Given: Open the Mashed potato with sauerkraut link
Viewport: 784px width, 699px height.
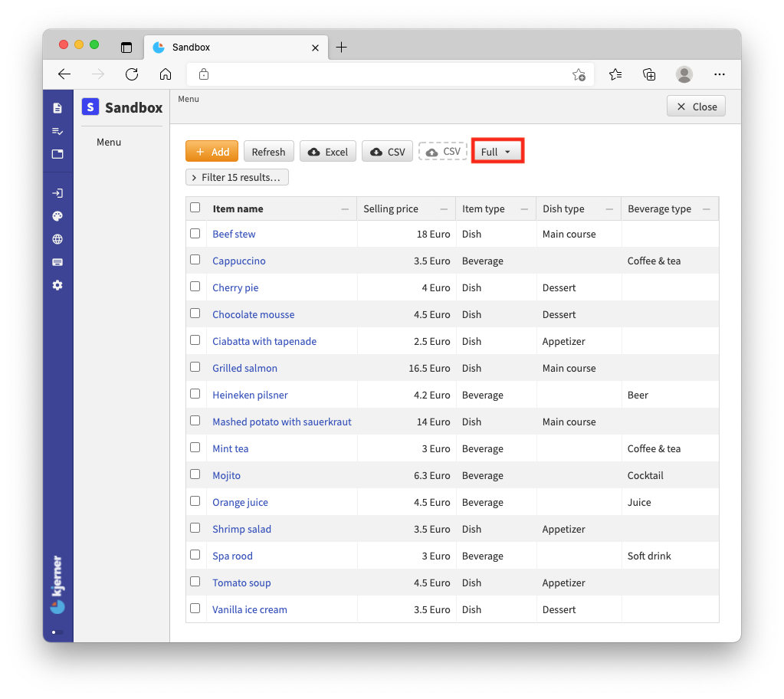Looking at the screenshot, I should click(x=282, y=422).
